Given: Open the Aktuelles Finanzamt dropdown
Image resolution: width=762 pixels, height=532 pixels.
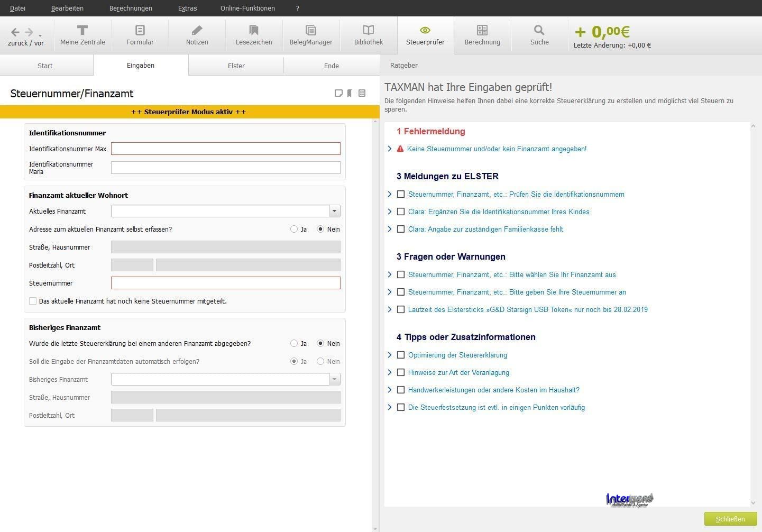Looking at the screenshot, I should pos(334,212).
